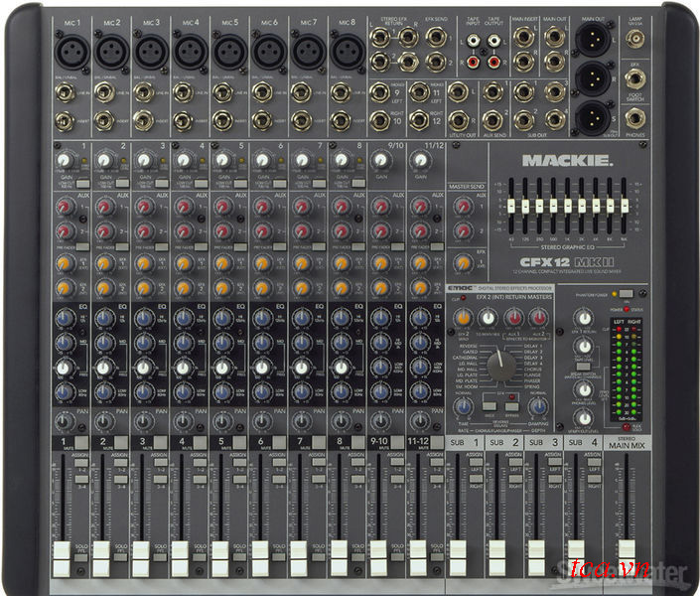Toggle Assign 3-4 on channel 11-12
The image size is (700, 596).
pos(436,479)
